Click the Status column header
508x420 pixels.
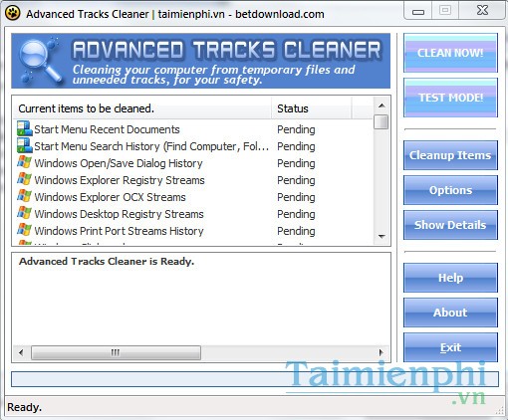click(312, 108)
